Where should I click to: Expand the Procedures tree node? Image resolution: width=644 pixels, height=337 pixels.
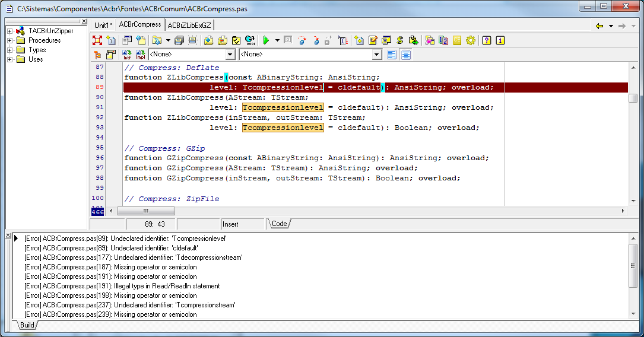(10, 40)
